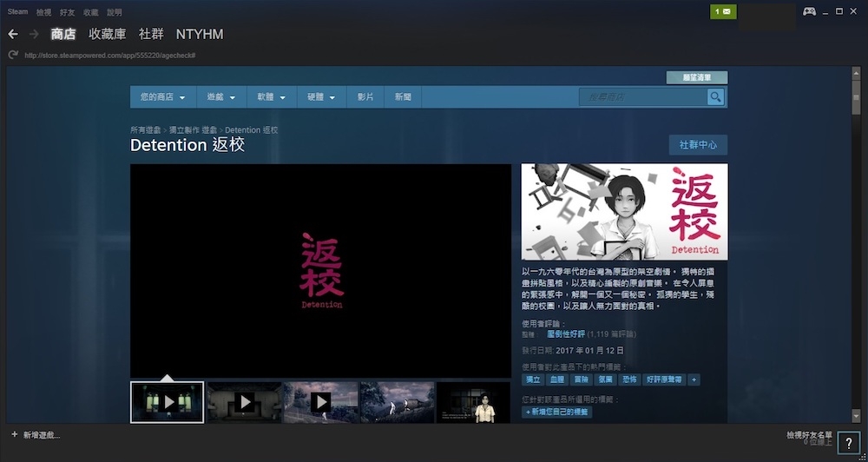Click 獨立製作 遊戲 breadcrumb link

click(x=194, y=130)
